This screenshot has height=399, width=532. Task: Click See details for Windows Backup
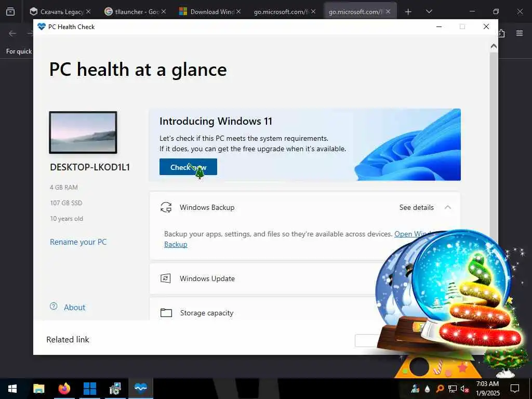pos(416,207)
